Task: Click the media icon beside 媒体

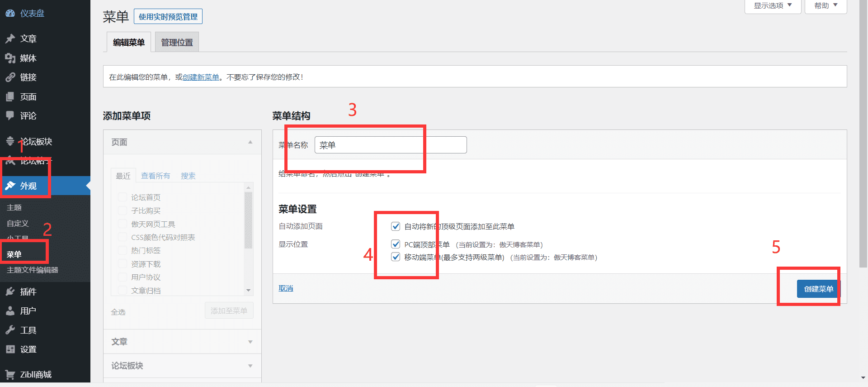Action: pyautogui.click(x=10, y=58)
